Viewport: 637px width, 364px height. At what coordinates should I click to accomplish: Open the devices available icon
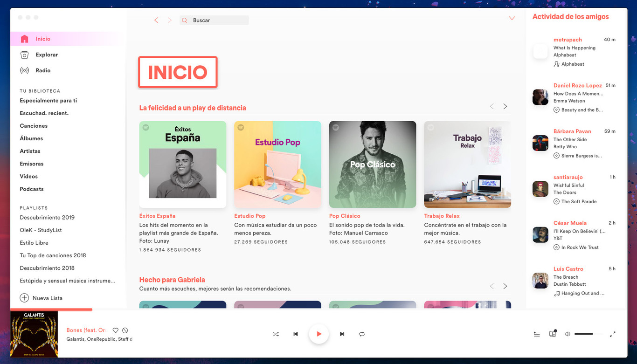coord(553,334)
